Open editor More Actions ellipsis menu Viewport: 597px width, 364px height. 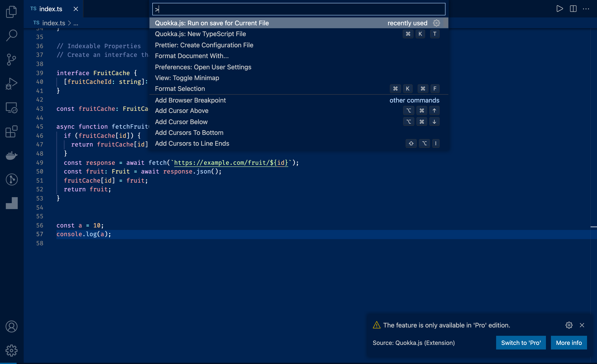586,9
